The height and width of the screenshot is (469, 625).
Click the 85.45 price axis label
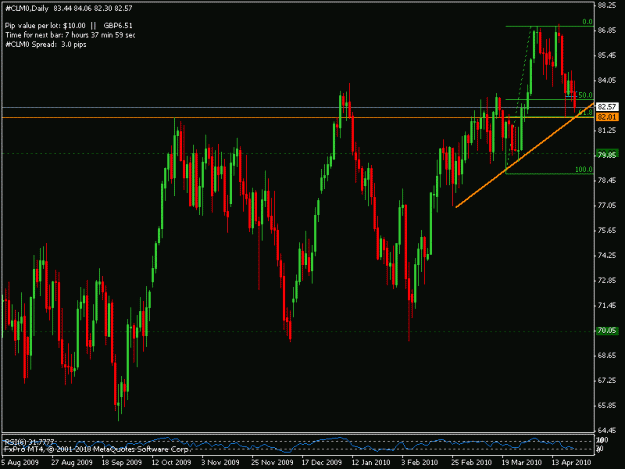pos(607,55)
